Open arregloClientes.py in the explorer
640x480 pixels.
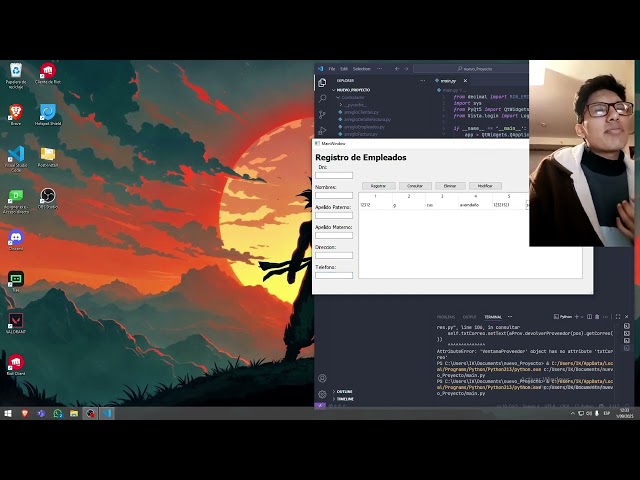point(361,112)
